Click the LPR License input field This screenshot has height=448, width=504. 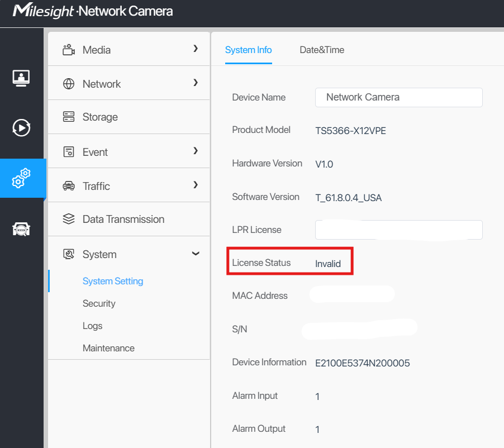click(398, 230)
